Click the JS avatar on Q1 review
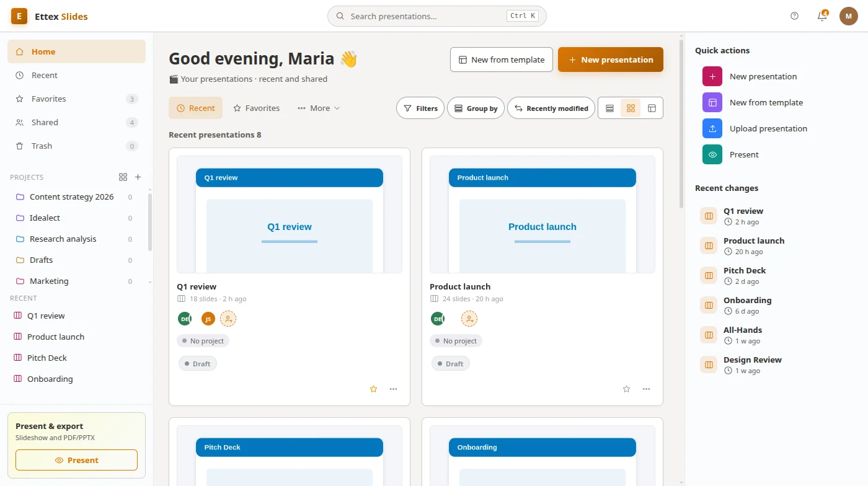The height and width of the screenshot is (486, 868). click(208, 319)
